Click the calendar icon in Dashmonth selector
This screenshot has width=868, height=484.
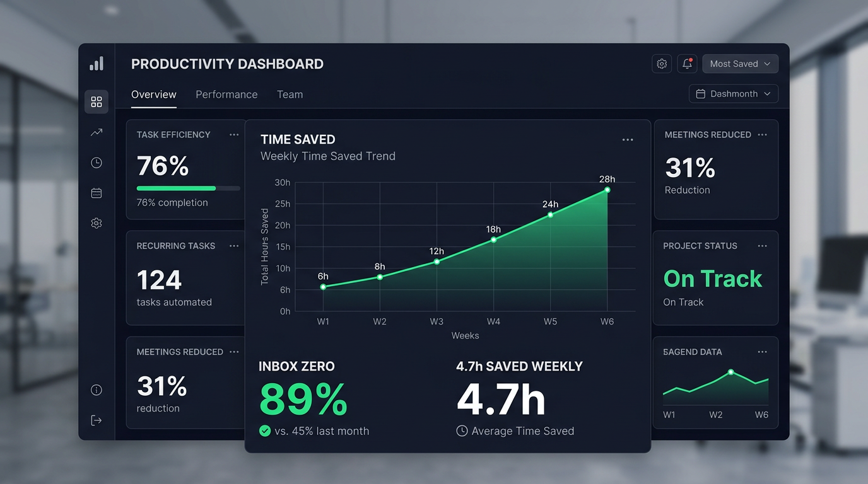pos(700,94)
